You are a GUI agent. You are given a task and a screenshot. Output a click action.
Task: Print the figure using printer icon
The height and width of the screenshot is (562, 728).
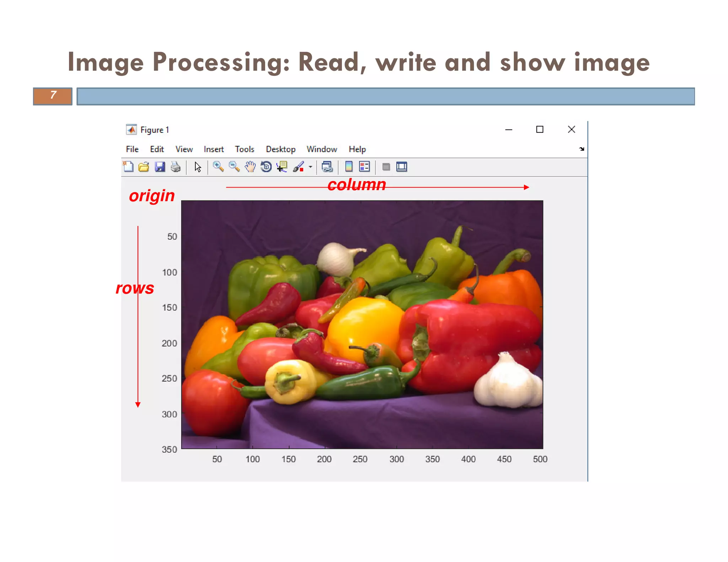pos(176,167)
